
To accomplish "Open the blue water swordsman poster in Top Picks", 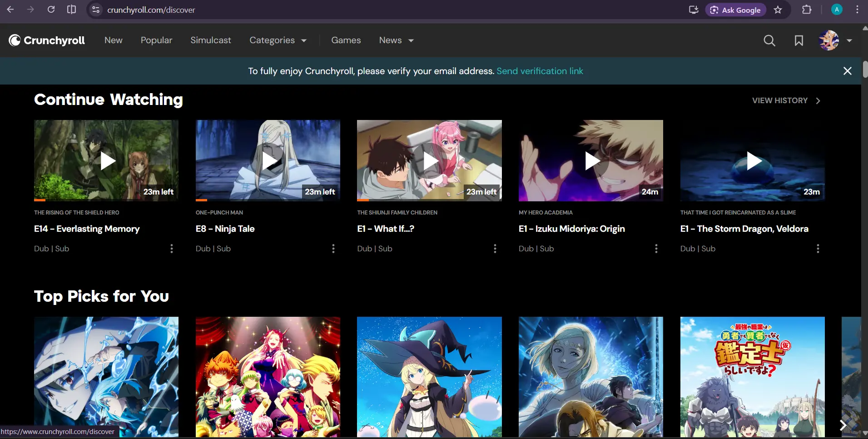I will click(x=106, y=377).
